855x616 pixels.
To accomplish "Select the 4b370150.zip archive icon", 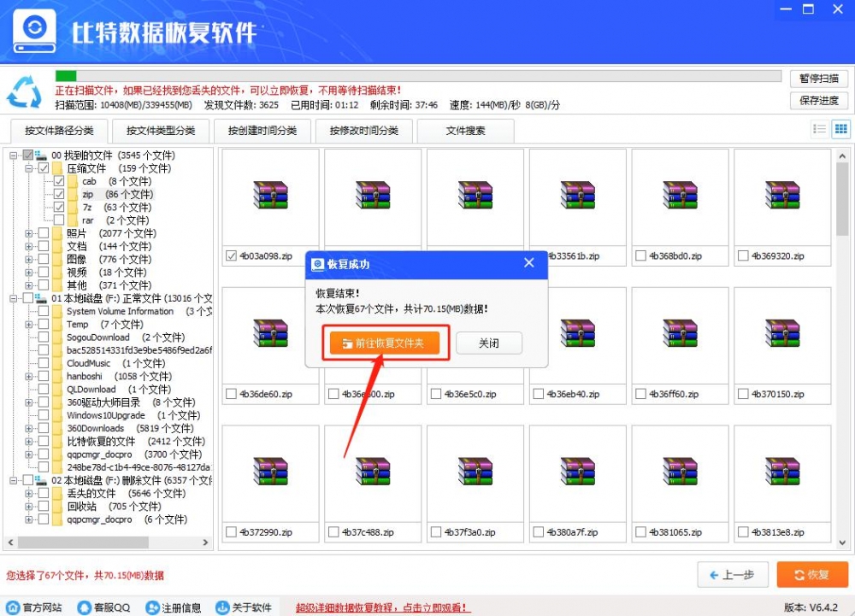I will pyautogui.click(x=782, y=333).
